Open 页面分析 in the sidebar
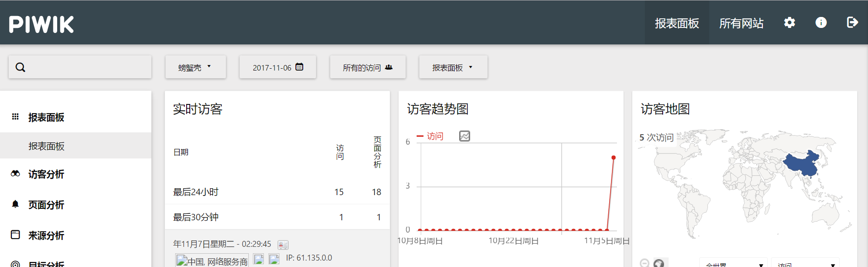The height and width of the screenshot is (267, 868). [x=46, y=205]
